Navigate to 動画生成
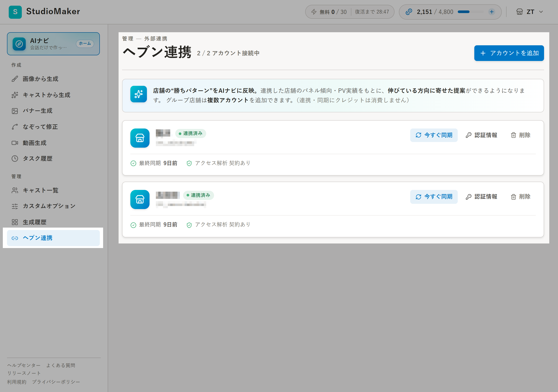The height and width of the screenshot is (392, 558). [53, 143]
